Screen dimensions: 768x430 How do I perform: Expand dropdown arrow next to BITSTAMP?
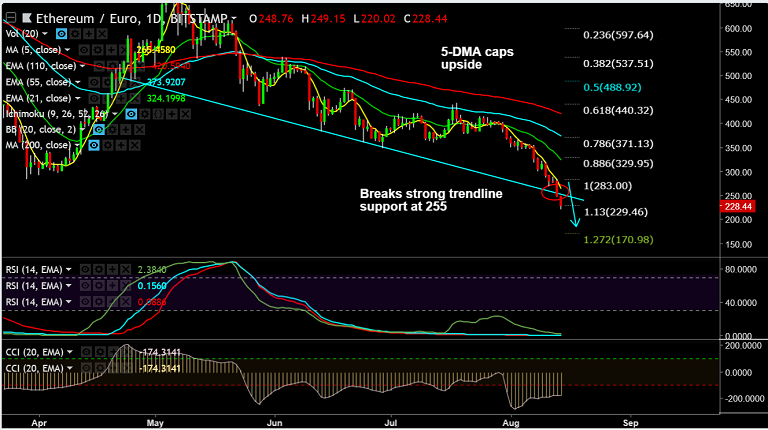click(234, 19)
